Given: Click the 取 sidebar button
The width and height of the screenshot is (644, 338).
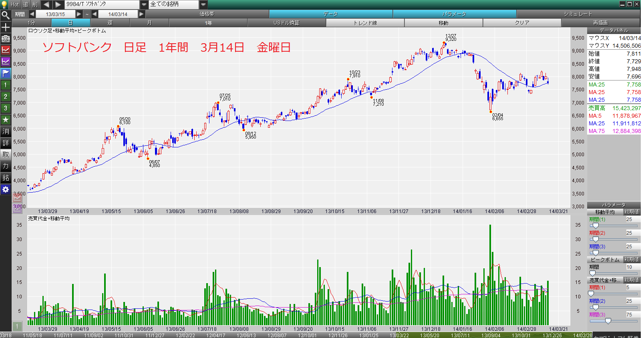Looking at the screenshot, I should click(x=6, y=155).
